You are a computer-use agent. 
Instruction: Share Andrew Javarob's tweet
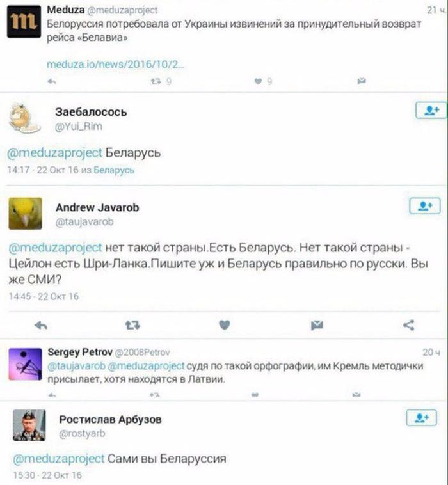pos(409,325)
